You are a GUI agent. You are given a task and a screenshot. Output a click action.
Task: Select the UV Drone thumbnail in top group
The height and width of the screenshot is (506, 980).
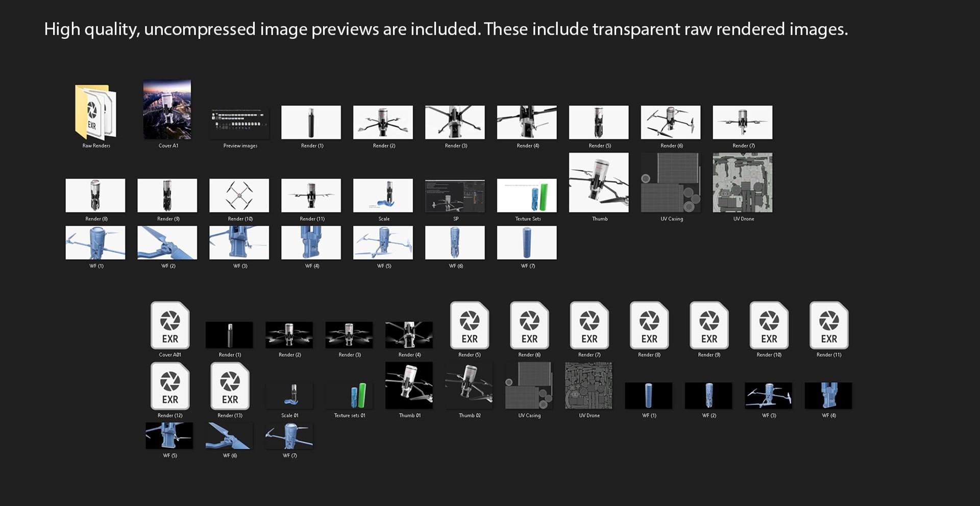tap(743, 182)
